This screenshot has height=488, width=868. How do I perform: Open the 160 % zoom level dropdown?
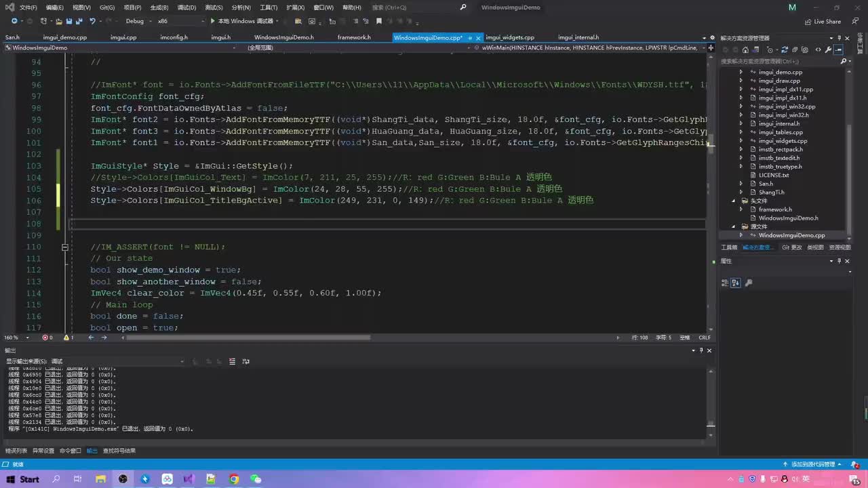[16, 337]
